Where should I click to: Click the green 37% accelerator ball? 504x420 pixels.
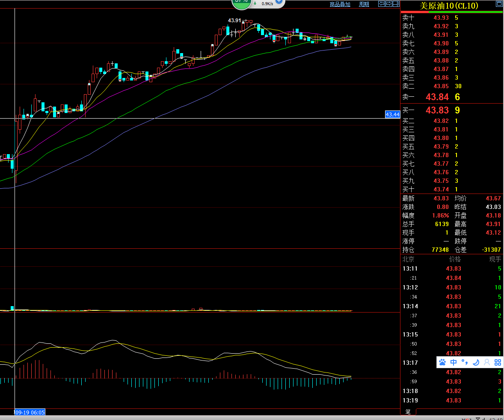[x=241, y=2]
